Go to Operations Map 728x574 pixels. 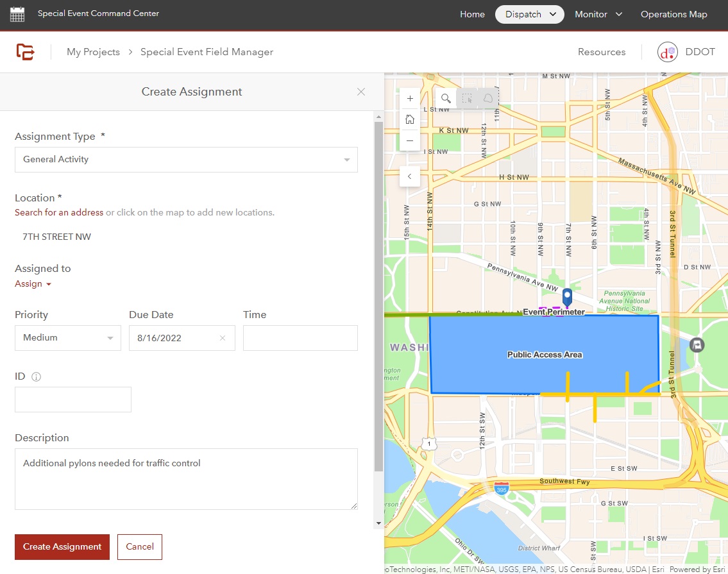click(673, 13)
